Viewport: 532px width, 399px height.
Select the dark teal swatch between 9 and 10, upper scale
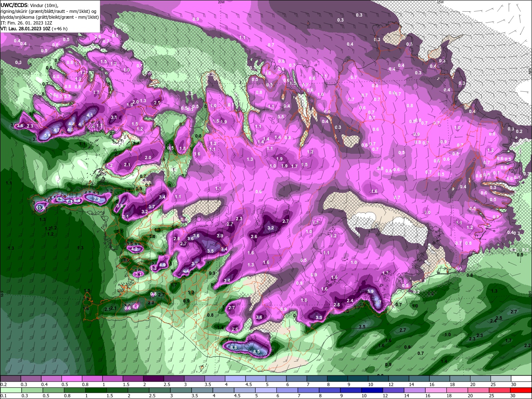358,379
